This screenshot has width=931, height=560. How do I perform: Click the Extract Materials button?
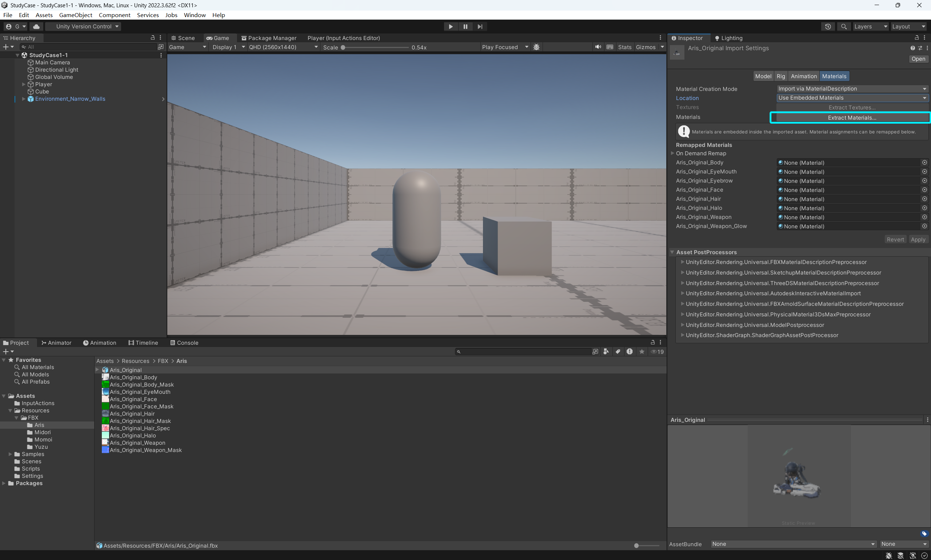click(851, 118)
